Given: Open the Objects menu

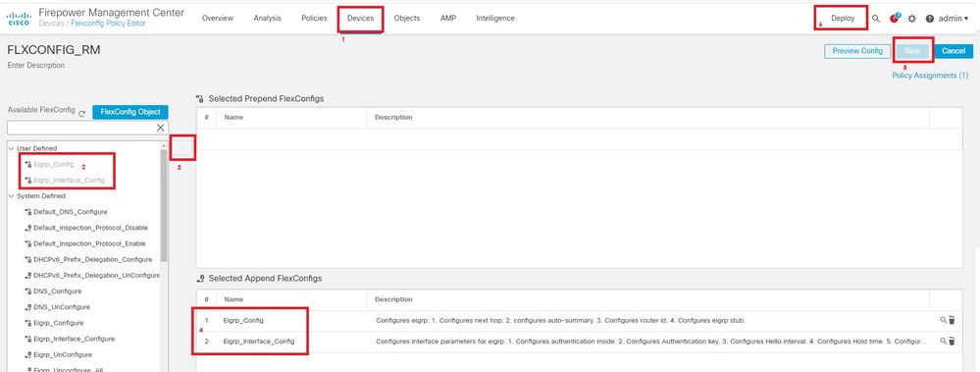Looking at the screenshot, I should coord(407,18).
